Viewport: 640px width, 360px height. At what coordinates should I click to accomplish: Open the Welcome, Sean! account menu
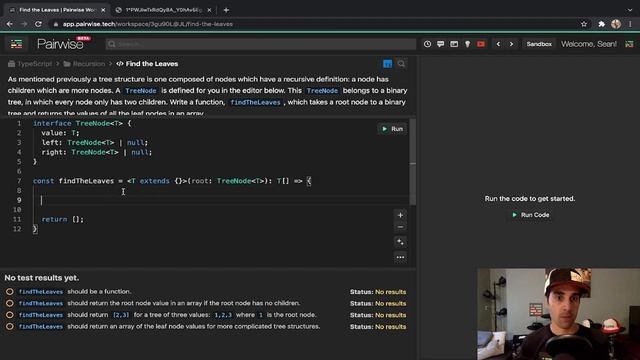589,44
